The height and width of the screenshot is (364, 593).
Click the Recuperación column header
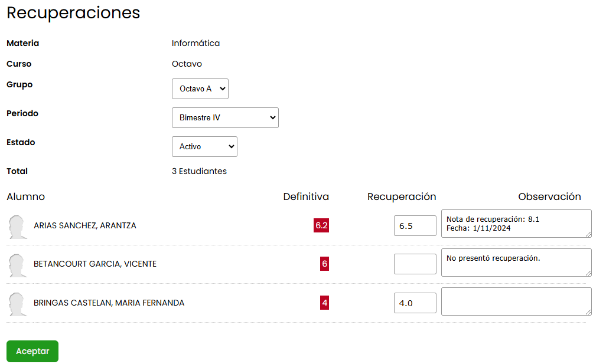coord(402,196)
